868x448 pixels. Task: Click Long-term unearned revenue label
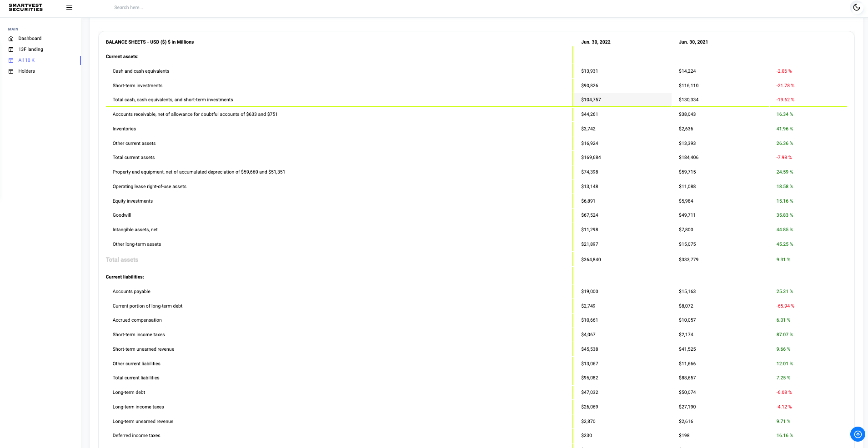point(143,422)
